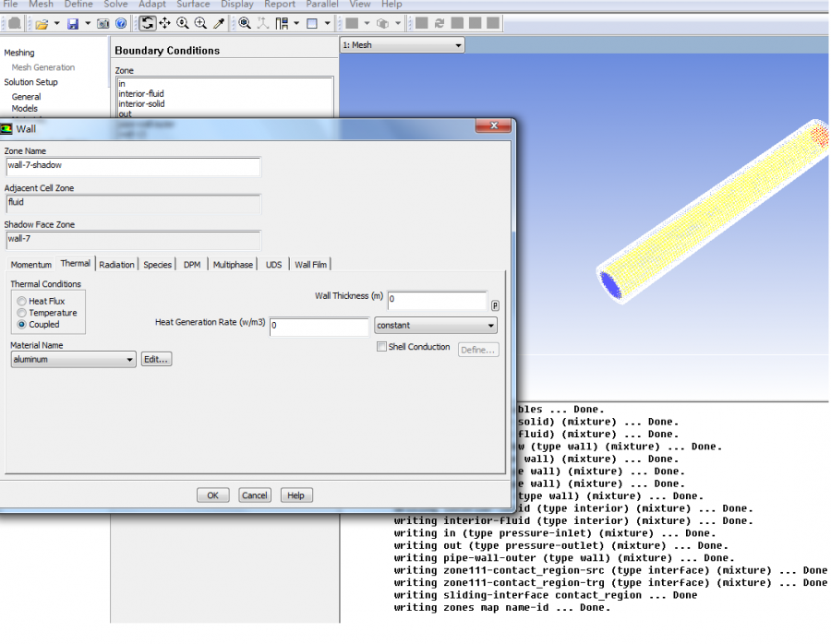Open the Define menu
831x644 pixels.
78,5
